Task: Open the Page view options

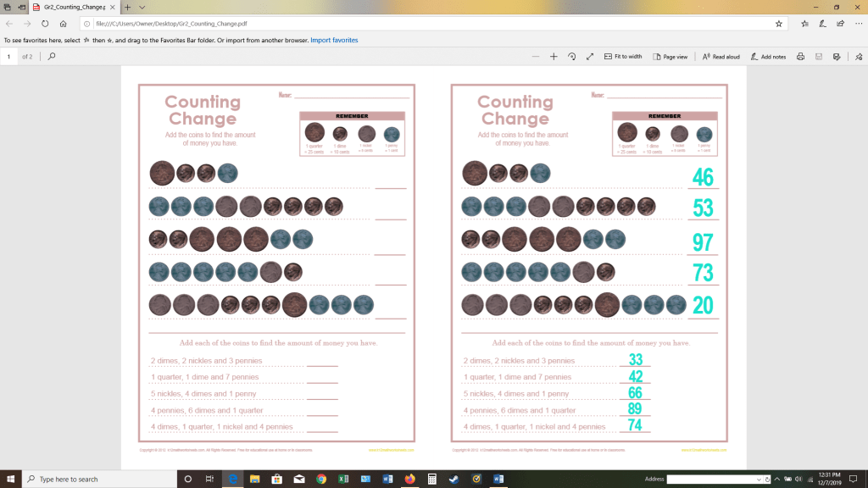Action: pos(670,57)
